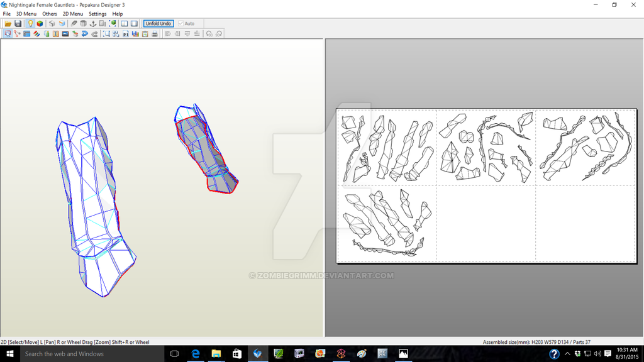Image resolution: width=644 pixels, height=362 pixels.
Task: Select the Select/Move tool icon
Action: [x=8, y=34]
